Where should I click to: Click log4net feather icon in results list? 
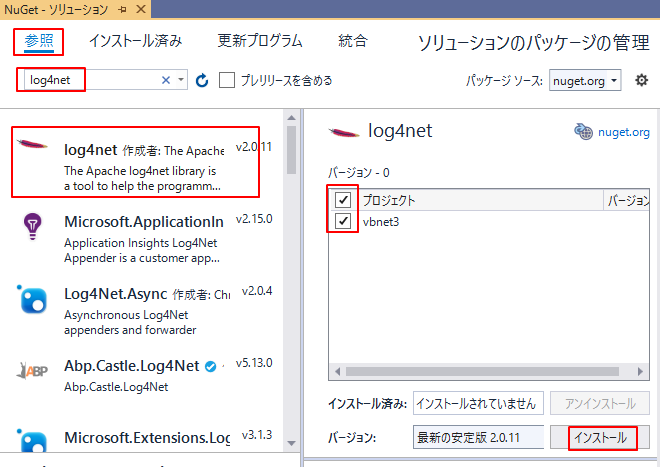click(32, 144)
